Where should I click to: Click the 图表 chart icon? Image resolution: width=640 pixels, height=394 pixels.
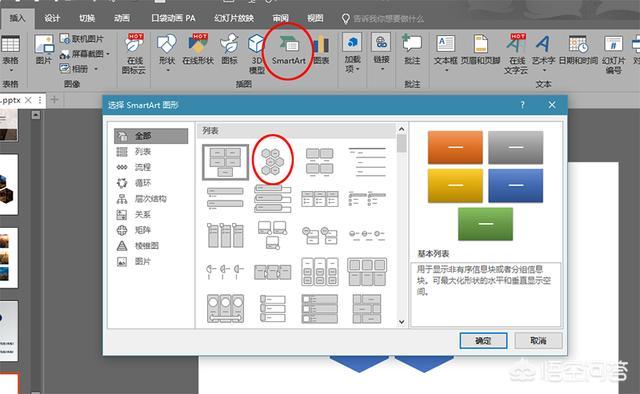click(322, 51)
